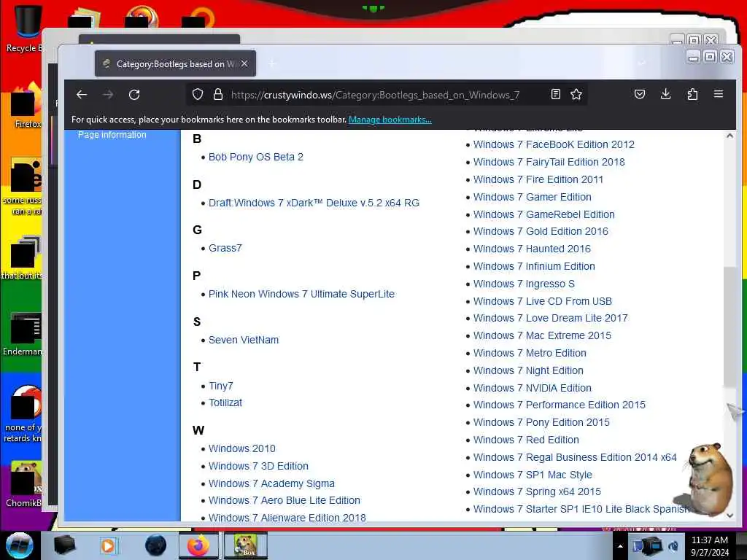Viewport: 747px width, 560px height.
Task: Open the media player taskbar icon
Action: coord(109,545)
